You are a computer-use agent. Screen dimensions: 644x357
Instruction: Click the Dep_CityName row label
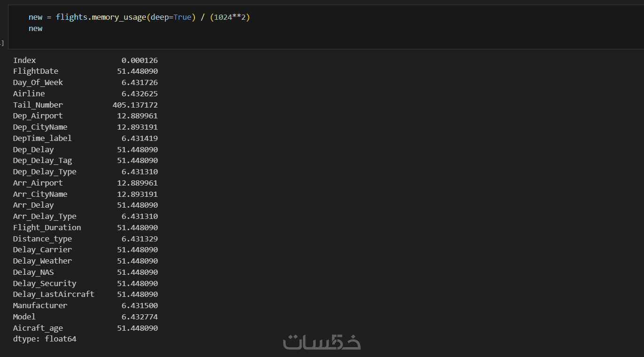point(40,127)
